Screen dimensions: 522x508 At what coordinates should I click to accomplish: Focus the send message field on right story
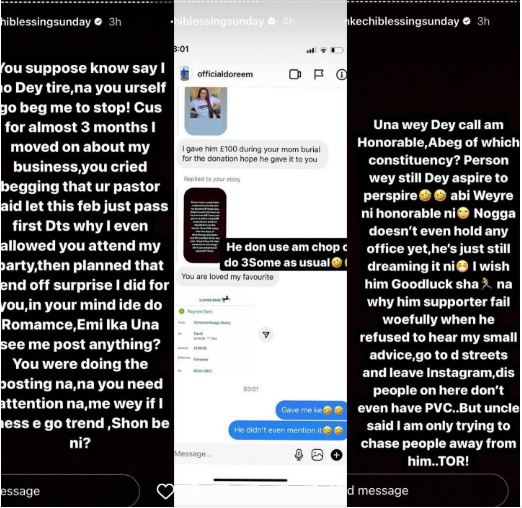427,490
